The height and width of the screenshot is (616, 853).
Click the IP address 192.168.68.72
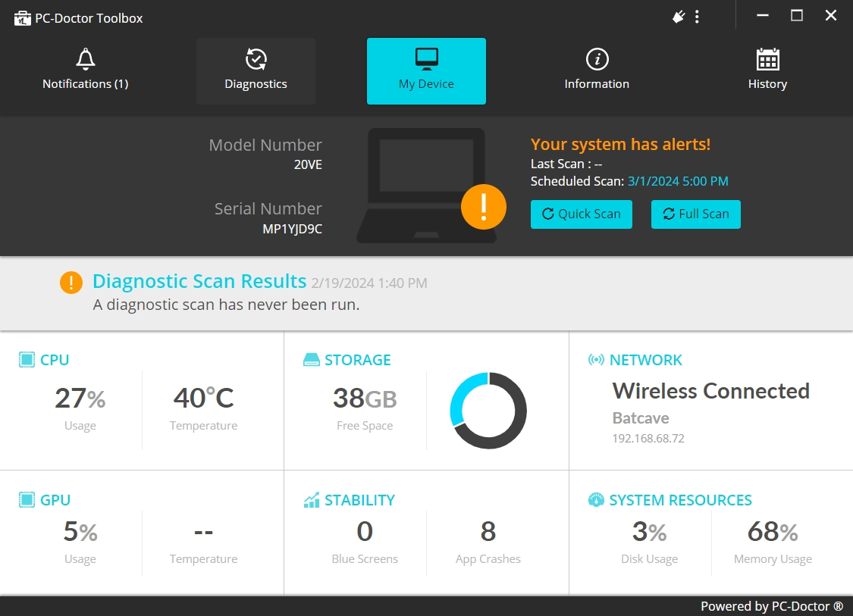[x=648, y=438]
